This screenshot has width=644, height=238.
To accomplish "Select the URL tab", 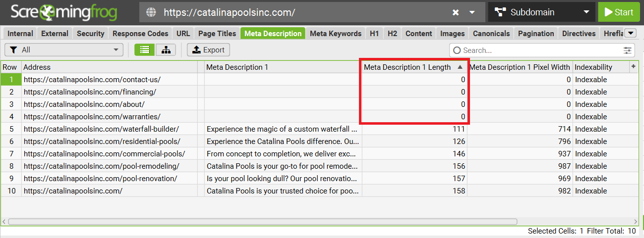I will (183, 34).
